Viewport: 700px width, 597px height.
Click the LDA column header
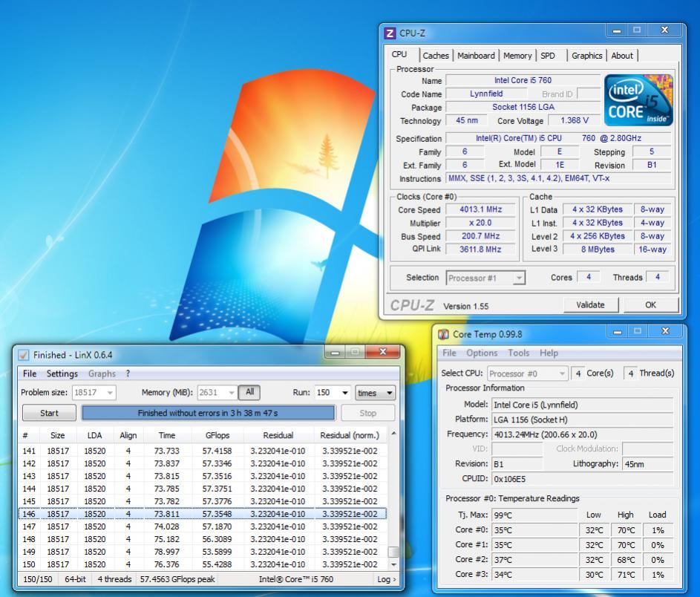(x=94, y=435)
